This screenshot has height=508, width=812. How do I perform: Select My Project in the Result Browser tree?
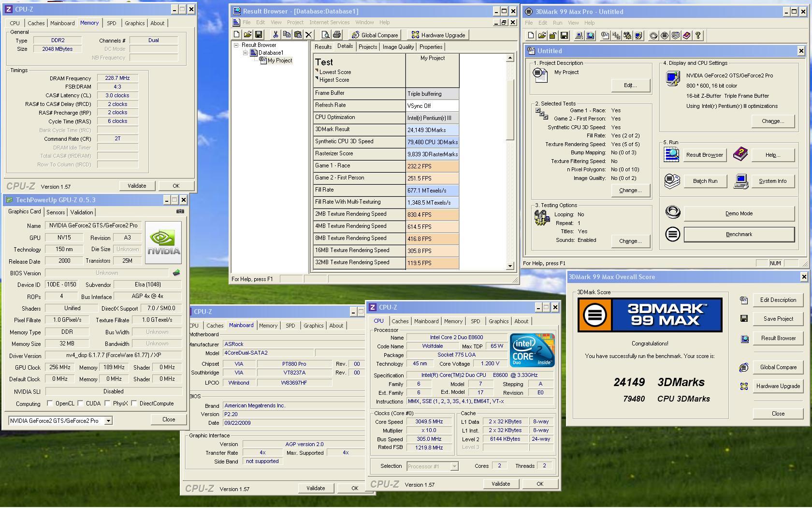point(280,60)
